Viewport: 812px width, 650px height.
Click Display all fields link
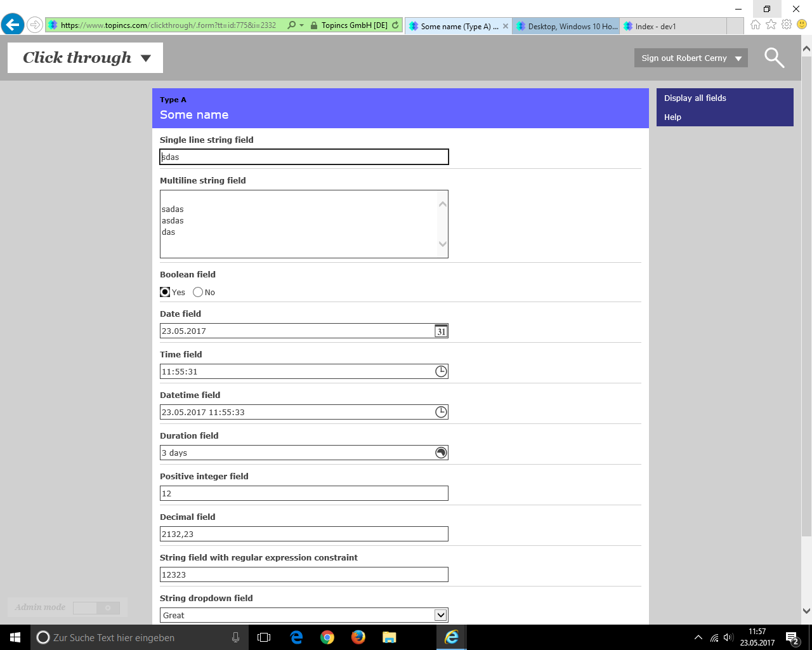pos(695,98)
